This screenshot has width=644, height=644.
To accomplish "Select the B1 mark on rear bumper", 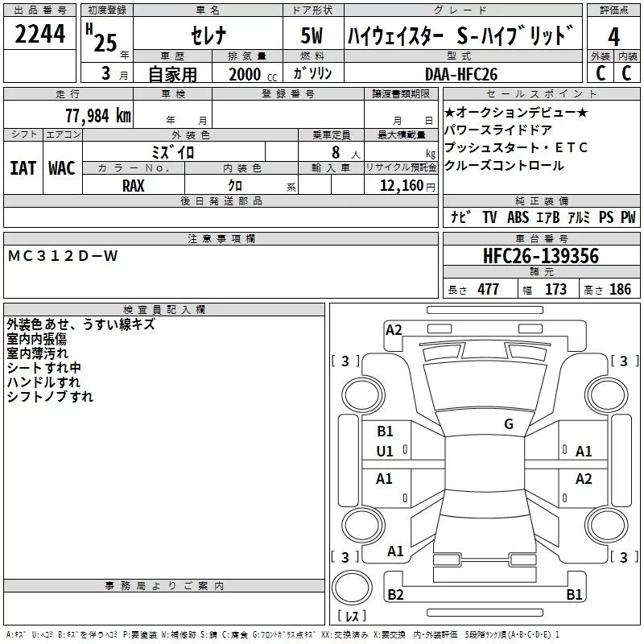I will tap(574, 594).
